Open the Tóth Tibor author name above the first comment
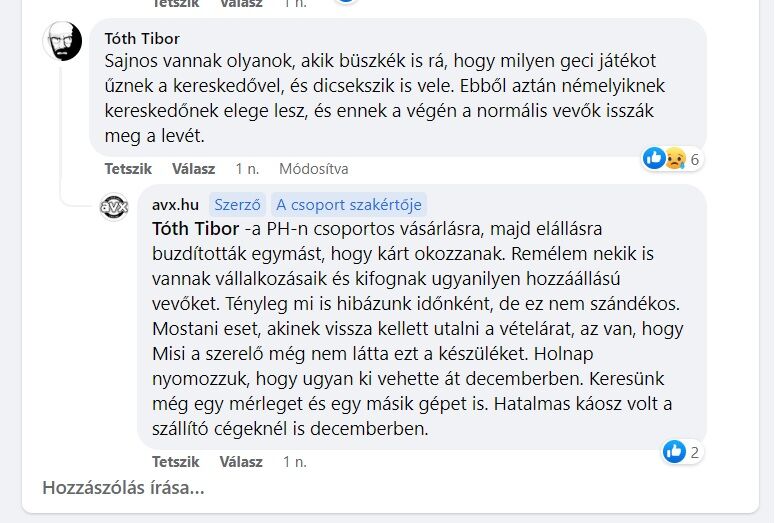 tap(142, 38)
